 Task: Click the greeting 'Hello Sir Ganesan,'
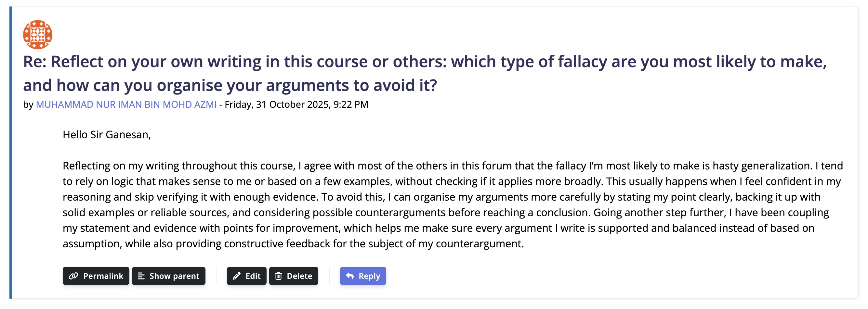coord(107,135)
